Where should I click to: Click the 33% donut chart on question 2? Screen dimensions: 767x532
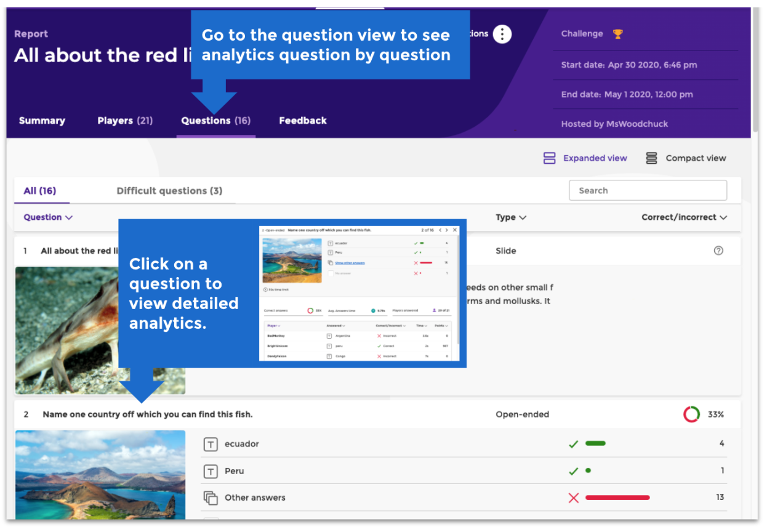tap(691, 414)
